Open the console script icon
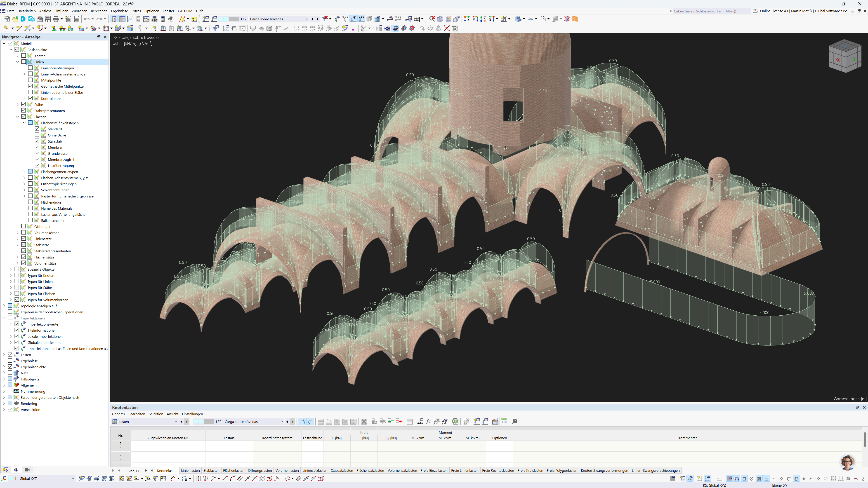This screenshot has width=868, height=488. click(x=146, y=19)
